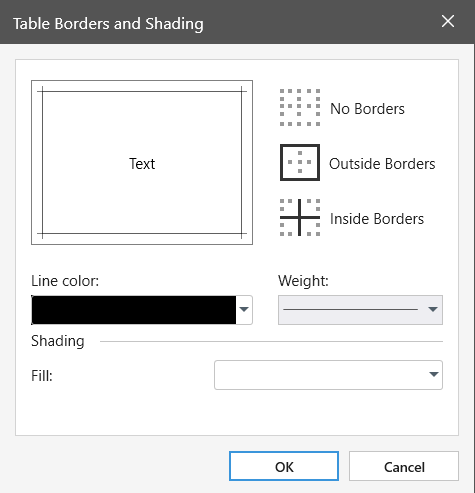Open the Fill shading dropdown arrow
The image size is (475, 493).
click(433, 375)
